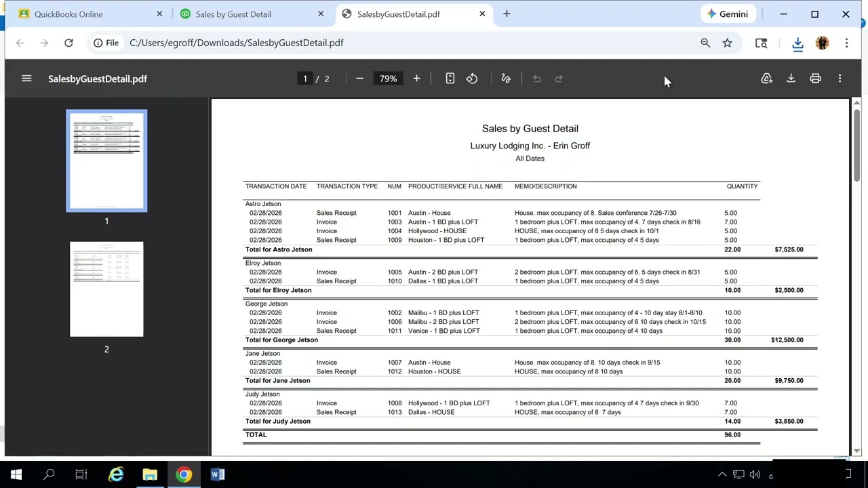Click the TRANSACTION DATE column header

[x=276, y=186]
